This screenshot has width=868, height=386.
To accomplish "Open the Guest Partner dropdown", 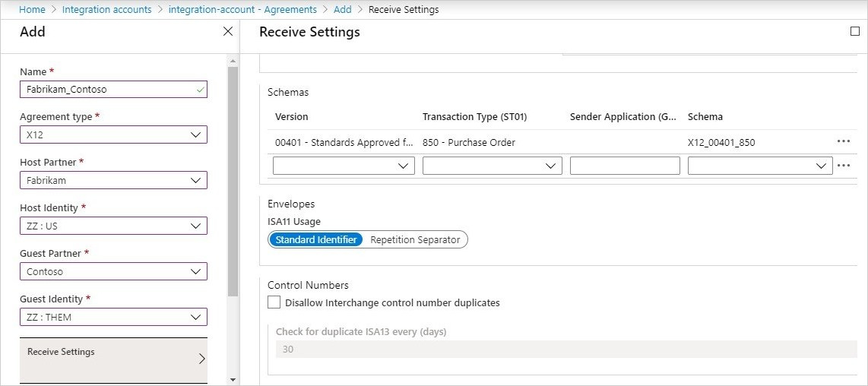I will [113, 271].
